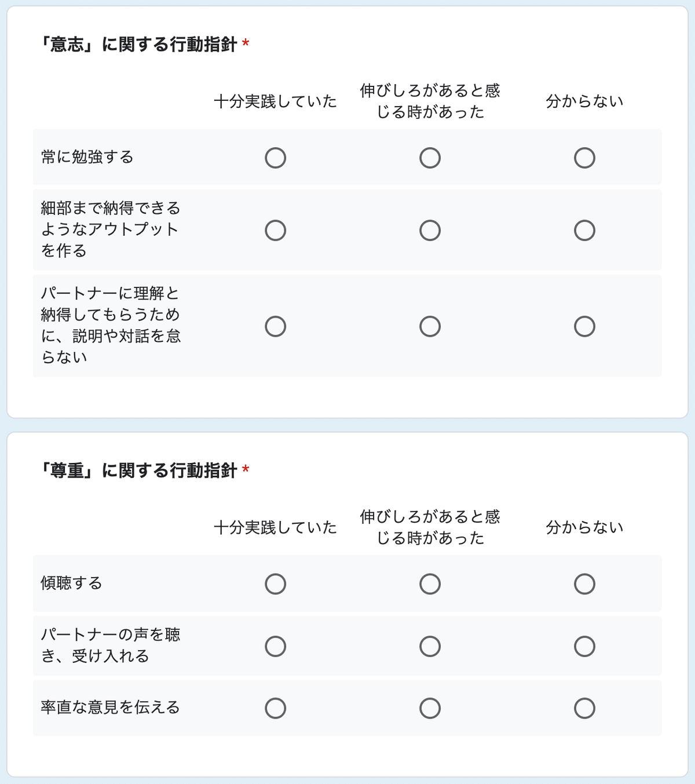Select 「十分実践していた」 for パートナーに理解と納得してもらう row

276,327
